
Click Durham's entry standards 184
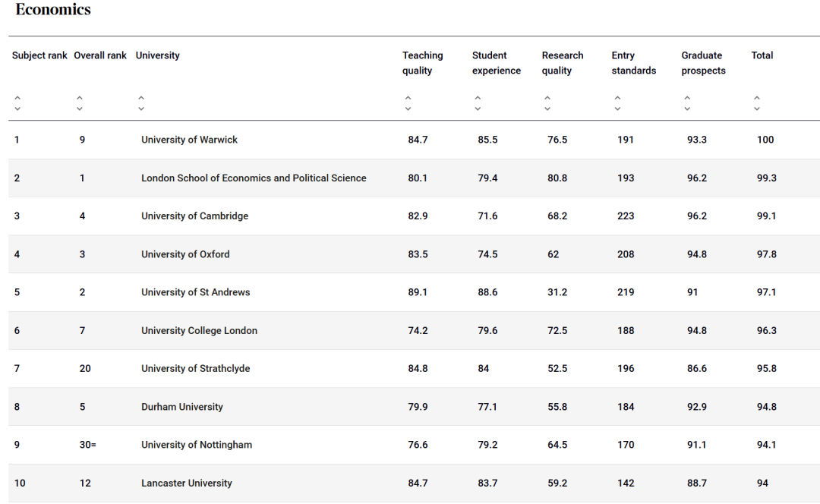tap(626, 407)
